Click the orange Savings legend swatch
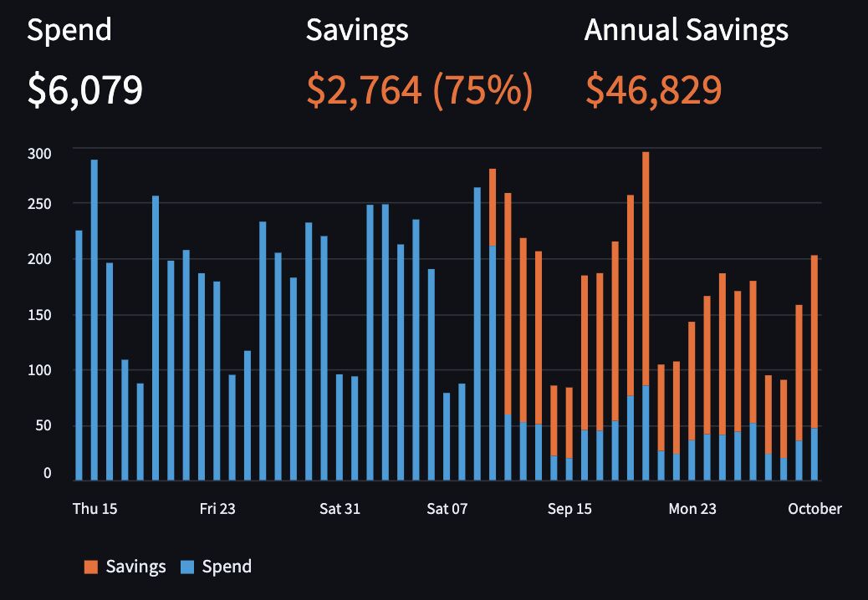Viewport: 868px width, 600px height. pos(91,567)
